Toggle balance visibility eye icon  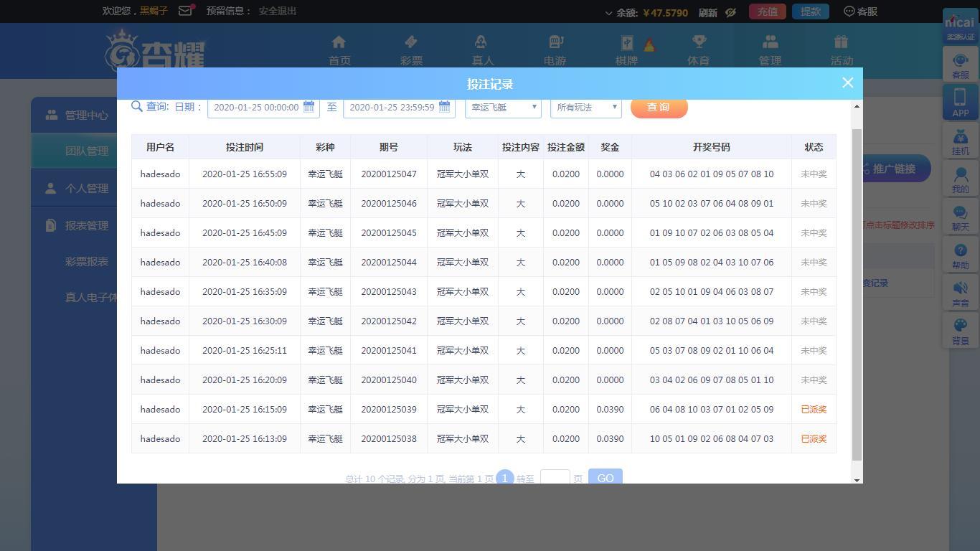click(x=730, y=12)
